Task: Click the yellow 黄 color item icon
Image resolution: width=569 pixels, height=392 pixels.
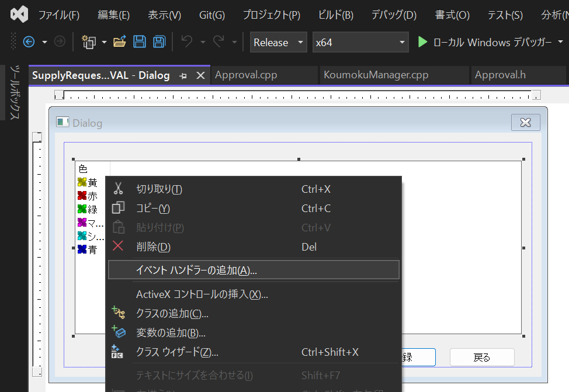Action: click(x=82, y=182)
